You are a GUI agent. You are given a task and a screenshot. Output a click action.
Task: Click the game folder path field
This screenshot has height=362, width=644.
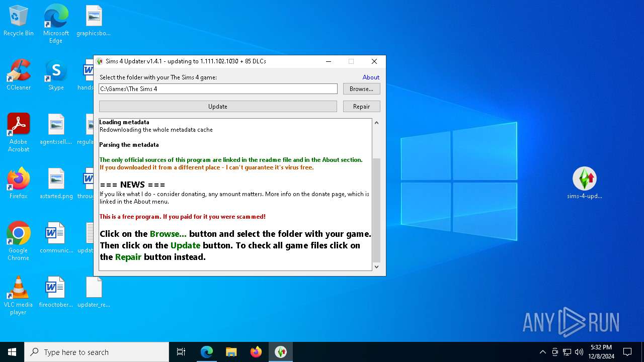pyautogui.click(x=218, y=89)
